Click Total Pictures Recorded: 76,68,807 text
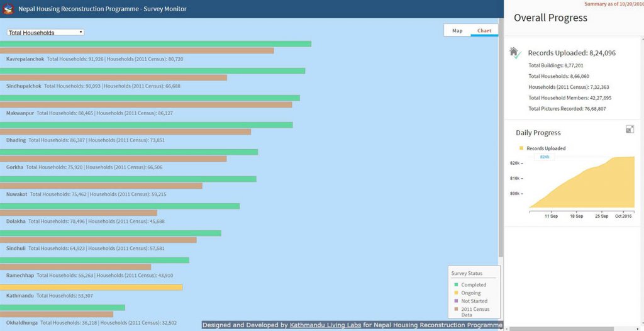Screen dimensions: 644x331 click(567, 109)
